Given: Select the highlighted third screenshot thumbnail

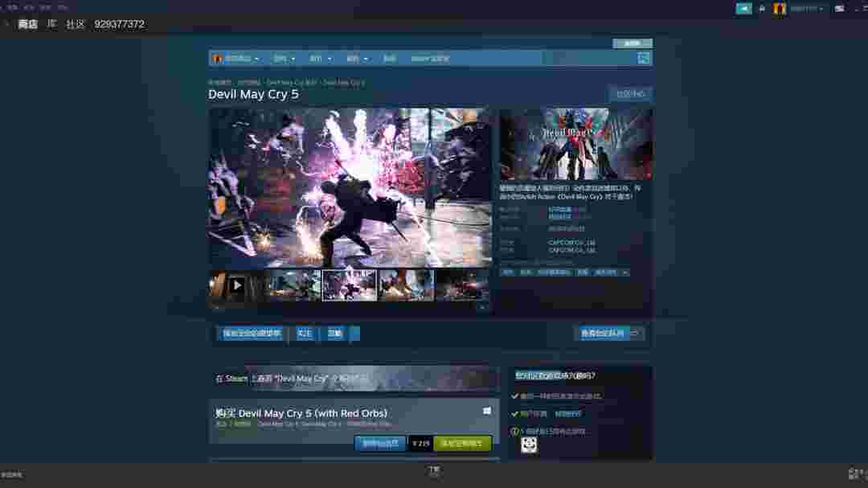Looking at the screenshot, I should tap(350, 285).
